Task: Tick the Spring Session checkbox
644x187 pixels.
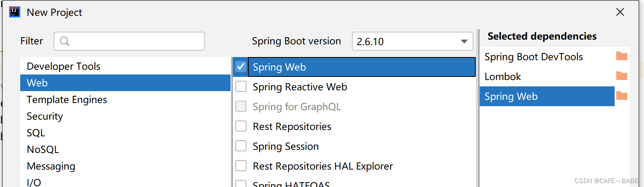Action: (241, 146)
